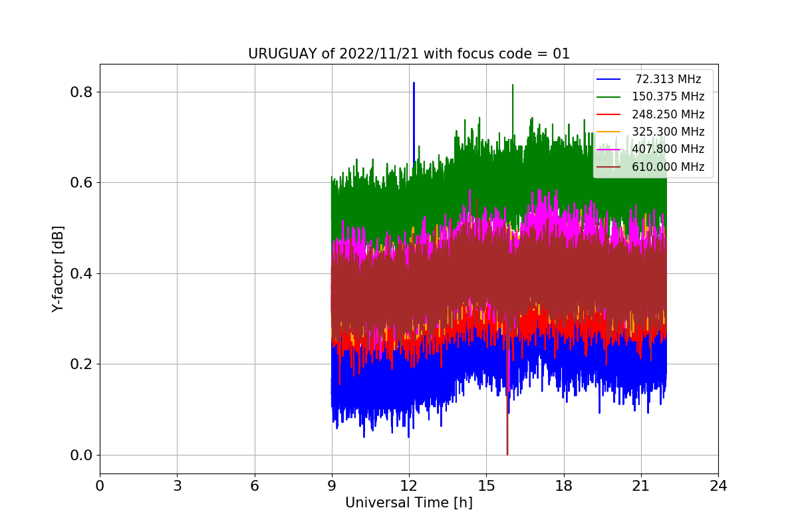Click the plot title URUGUAY of 2022/11/21
Viewport: 798px width, 532px height.
tap(408, 54)
